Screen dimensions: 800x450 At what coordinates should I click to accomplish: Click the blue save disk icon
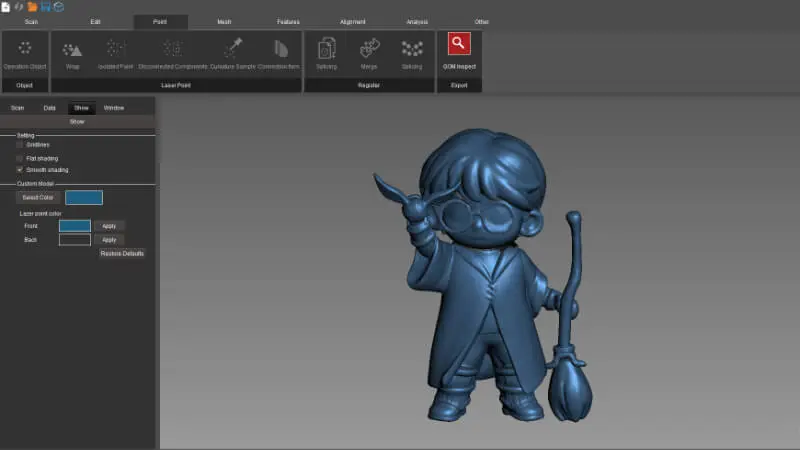click(45, 7)
